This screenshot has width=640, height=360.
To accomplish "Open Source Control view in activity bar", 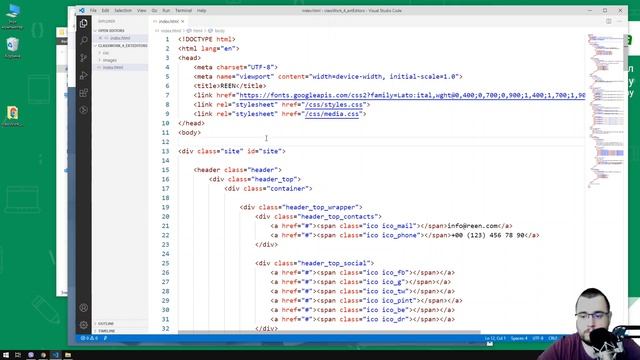I will tap(84, 58).
